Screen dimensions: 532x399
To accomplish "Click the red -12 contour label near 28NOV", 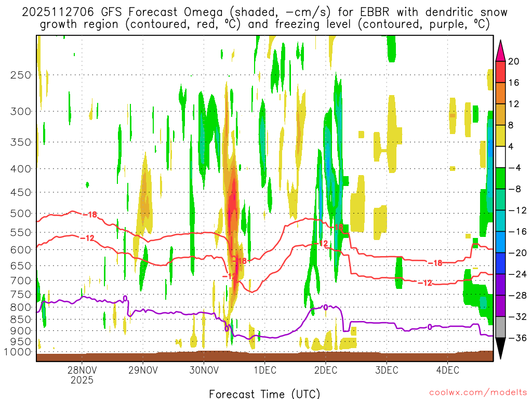I will point(87,238).
